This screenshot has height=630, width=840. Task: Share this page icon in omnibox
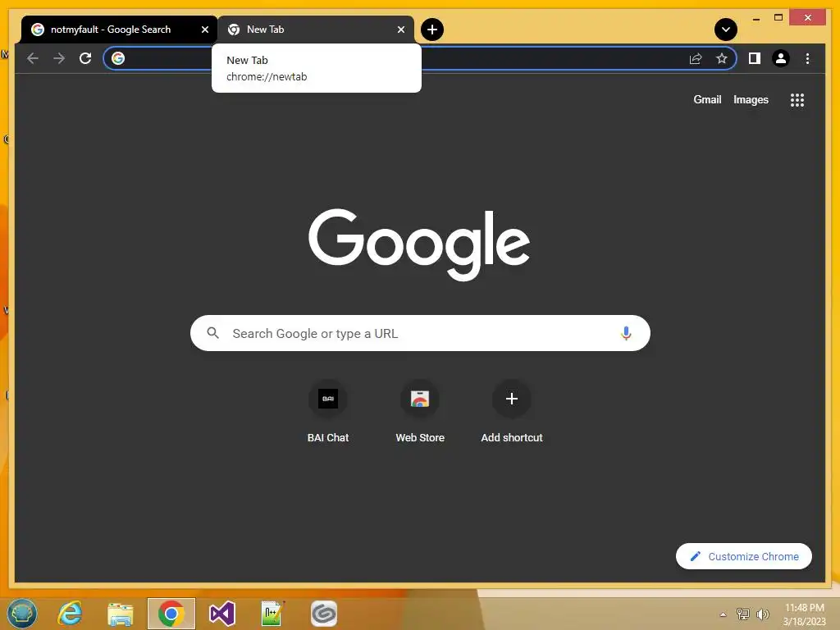pos(696,58)
